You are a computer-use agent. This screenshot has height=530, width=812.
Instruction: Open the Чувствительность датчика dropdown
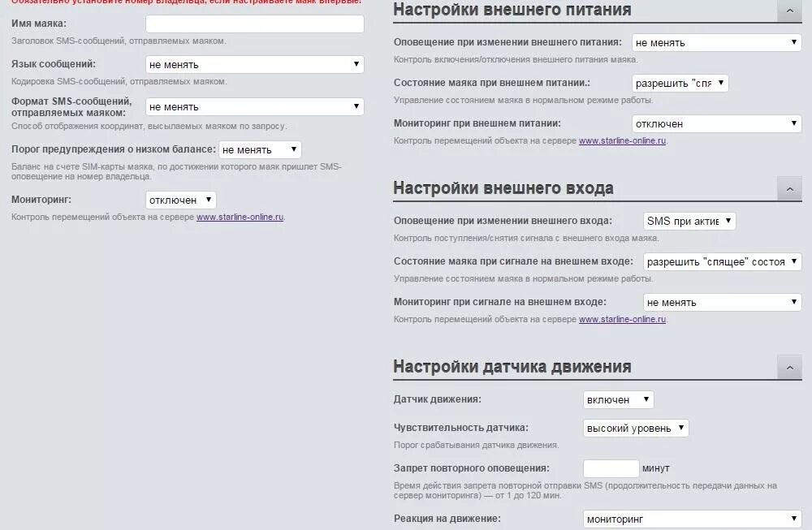point(636,428)
